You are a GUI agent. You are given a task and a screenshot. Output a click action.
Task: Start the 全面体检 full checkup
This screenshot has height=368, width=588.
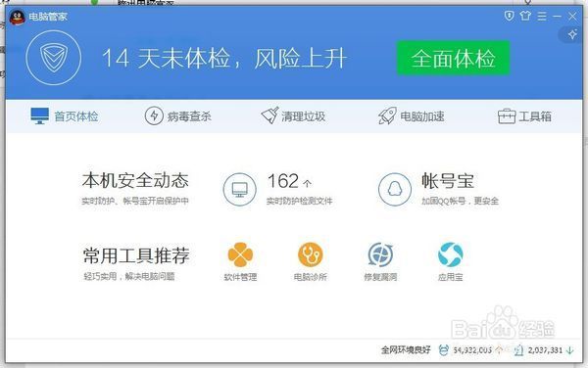click(x=453, y=58)
